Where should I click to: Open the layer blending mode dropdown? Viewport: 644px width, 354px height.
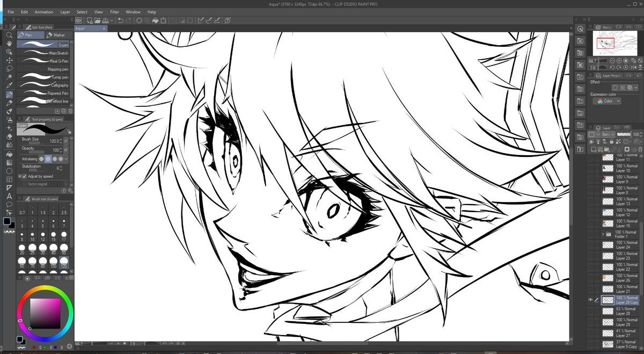[609, 134]
